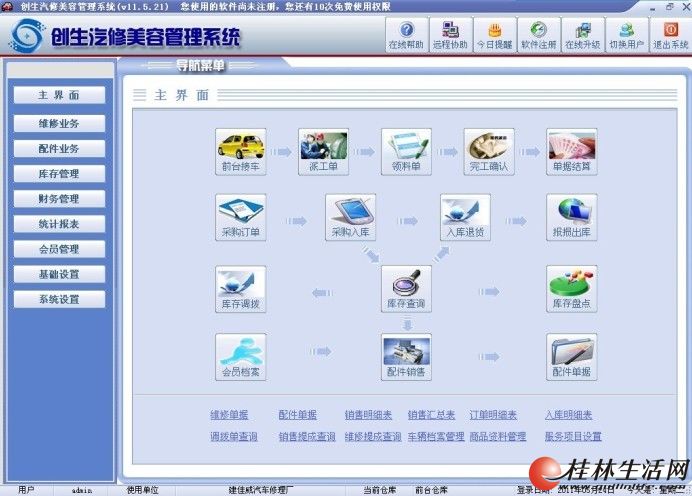
Task: Click the 报损出库 damage stock-out icon
Action: pyautogui.click(x=572, y=217)
